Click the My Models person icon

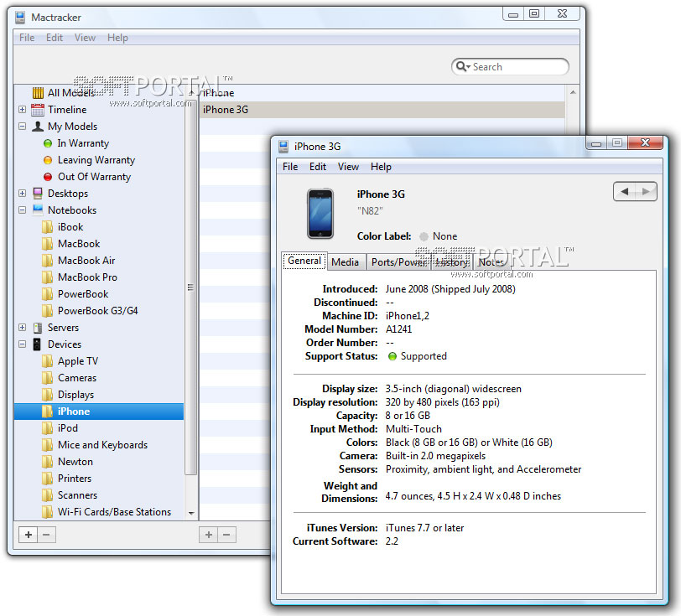[x=38, y=127]
